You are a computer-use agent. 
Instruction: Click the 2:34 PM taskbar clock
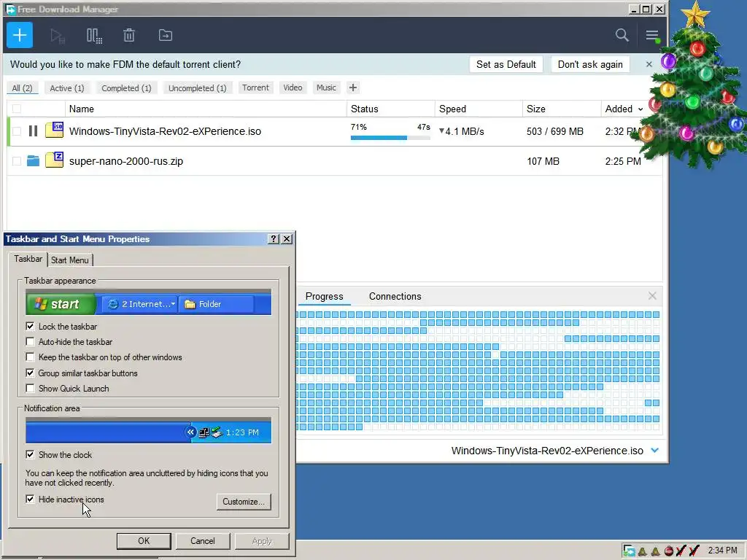tap(722, 551)
